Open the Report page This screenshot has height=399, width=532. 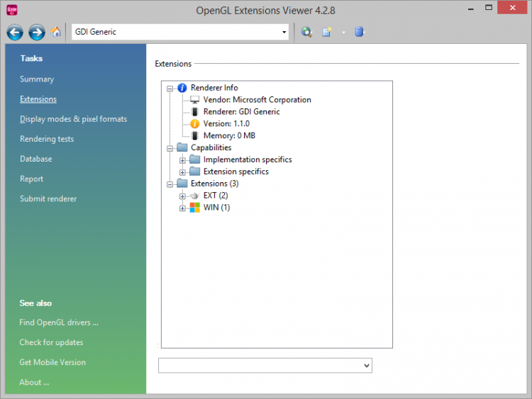click(31, 179)
